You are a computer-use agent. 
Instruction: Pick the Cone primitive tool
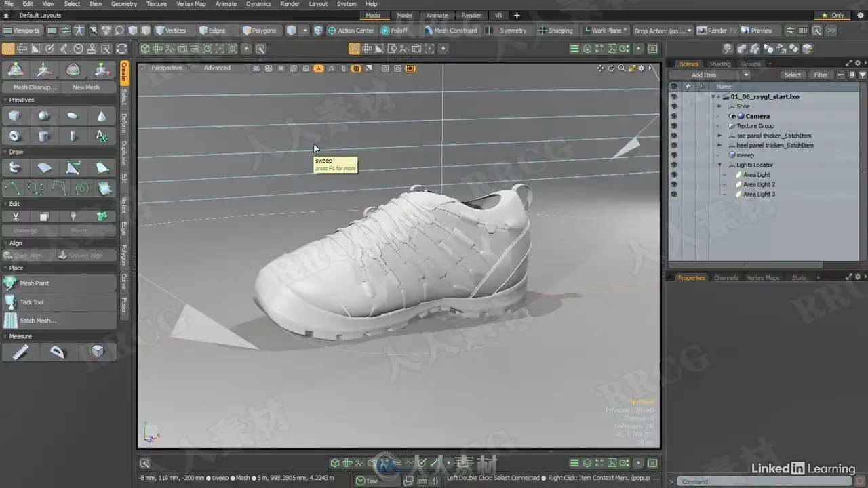click(x=102, y=117)
